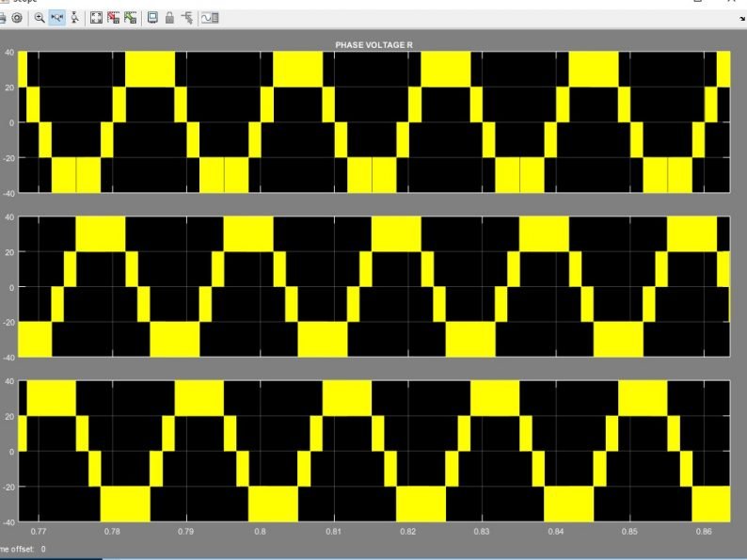Toggle the lock axes selection padlock

click(x=169, y=18)
